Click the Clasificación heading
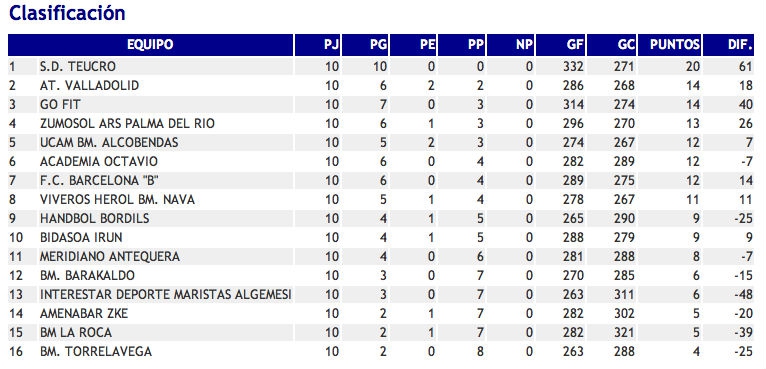Viewport: 766px width, 369px height. click(x=67, y=13)
